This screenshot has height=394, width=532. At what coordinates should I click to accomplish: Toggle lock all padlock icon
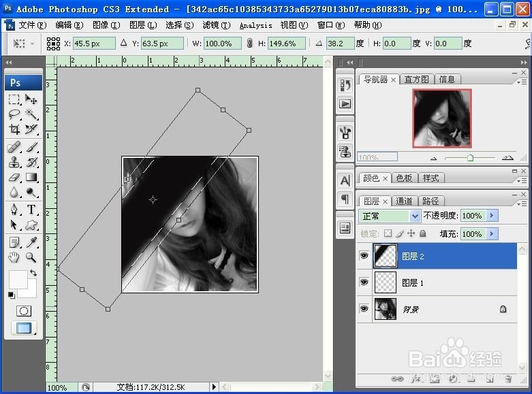tap(423, 233)
